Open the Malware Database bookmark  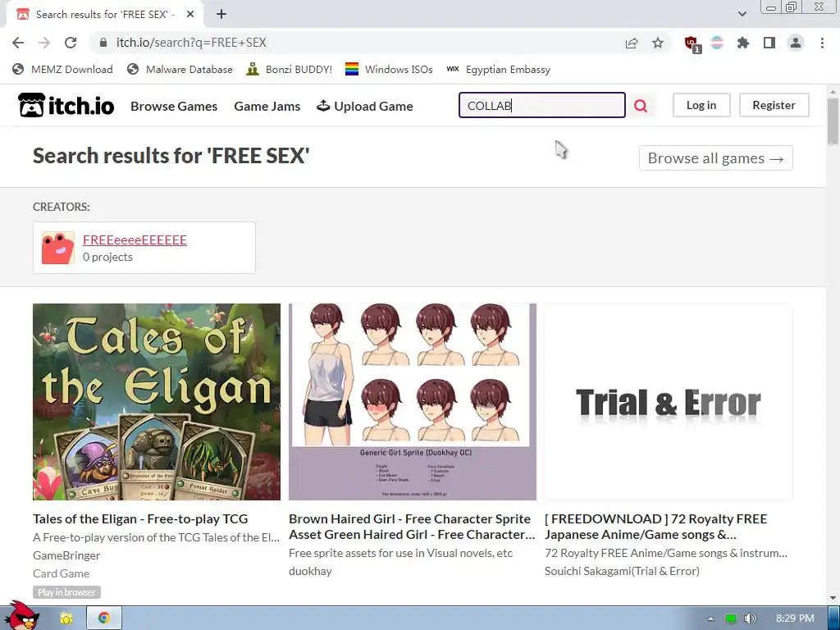coord(180,70)
